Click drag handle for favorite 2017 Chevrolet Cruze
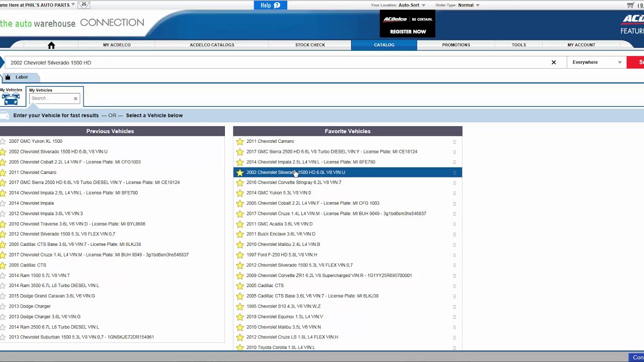The image size is (644, 362). 454,214
